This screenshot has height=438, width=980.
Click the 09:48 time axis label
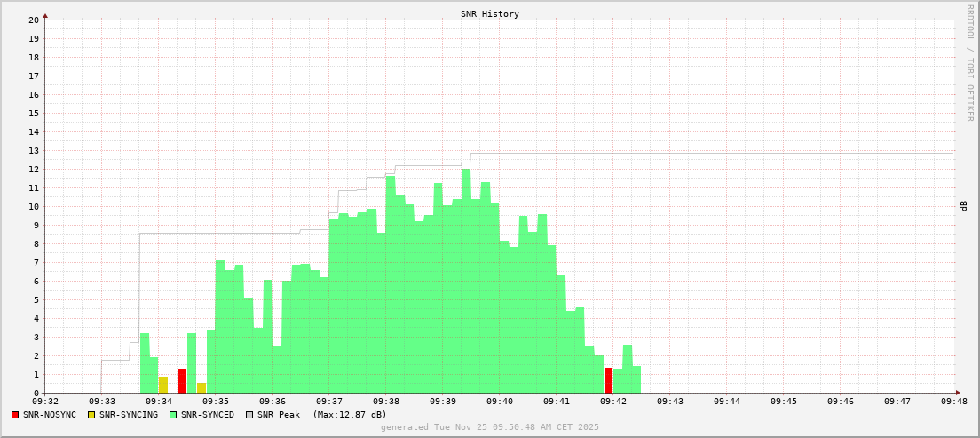click(954, 402)
